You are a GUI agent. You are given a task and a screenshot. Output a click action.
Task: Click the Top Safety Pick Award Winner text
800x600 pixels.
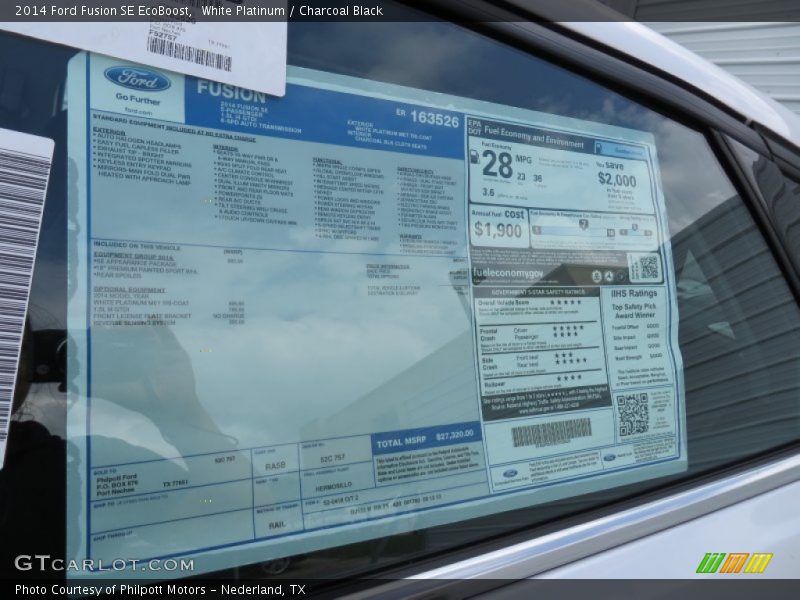634,311
